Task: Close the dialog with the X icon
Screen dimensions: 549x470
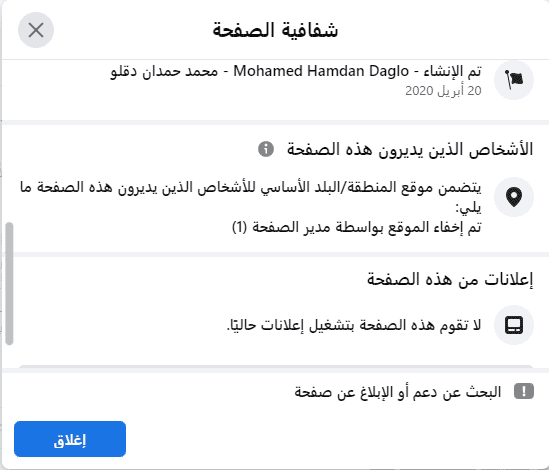Action: coord(36,30)
